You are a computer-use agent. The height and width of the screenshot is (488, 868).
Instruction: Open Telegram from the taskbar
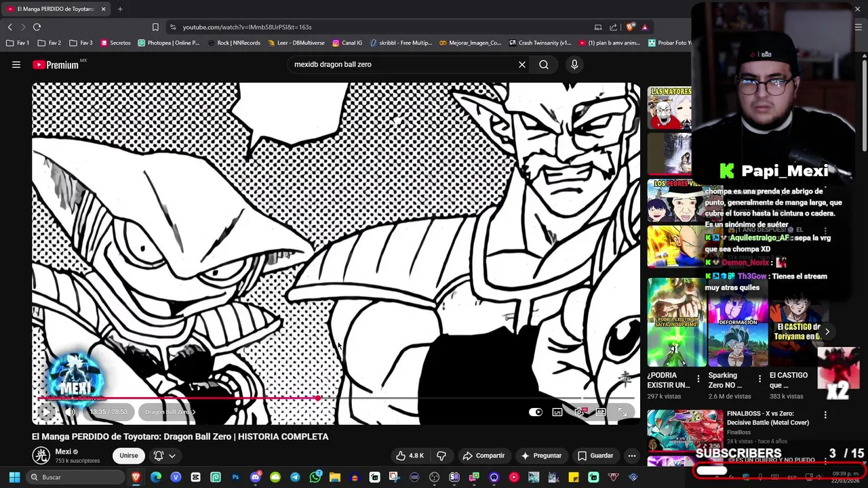tap(295, 477)
